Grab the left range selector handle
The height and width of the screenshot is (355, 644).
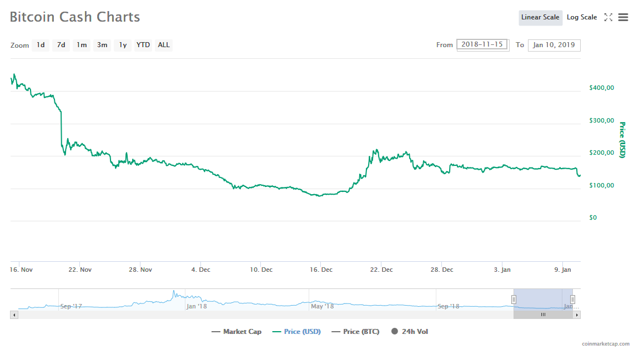click(x=514, y=300)
